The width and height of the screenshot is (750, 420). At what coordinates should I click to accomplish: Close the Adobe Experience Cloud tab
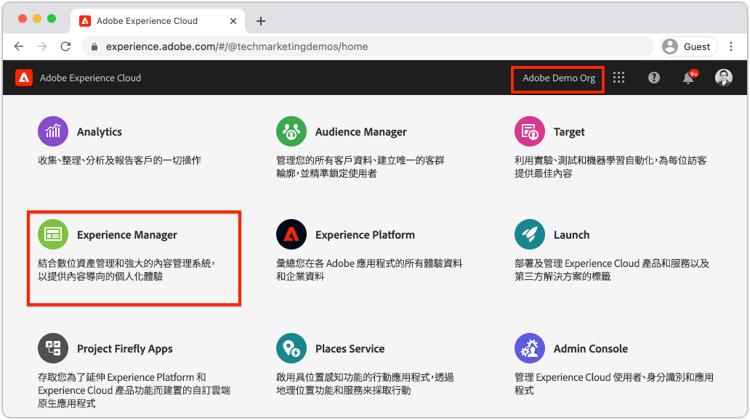click(233, 21)
